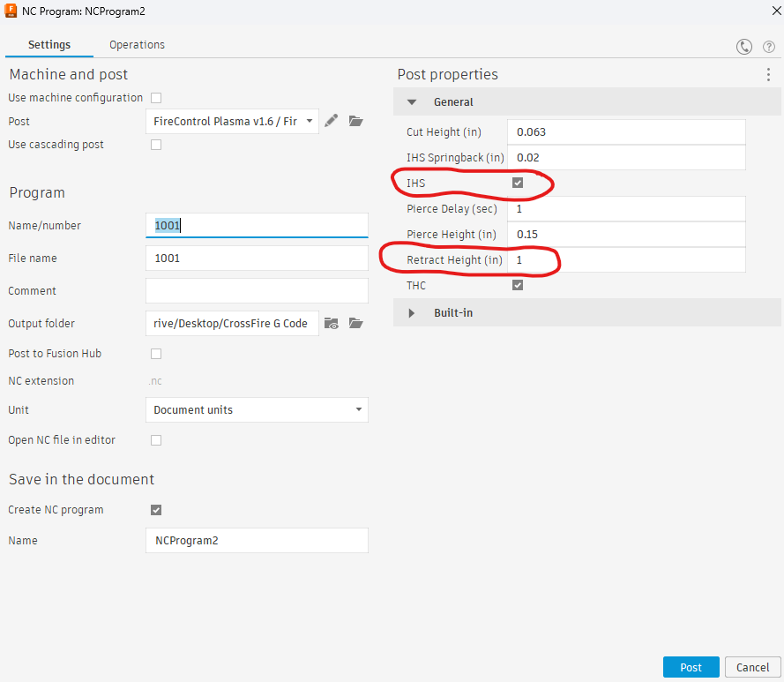Uncheck the IHS checkbox
The width and height of the screenshot is (784, 682).
pyautogui.click(x=518, y=183)
